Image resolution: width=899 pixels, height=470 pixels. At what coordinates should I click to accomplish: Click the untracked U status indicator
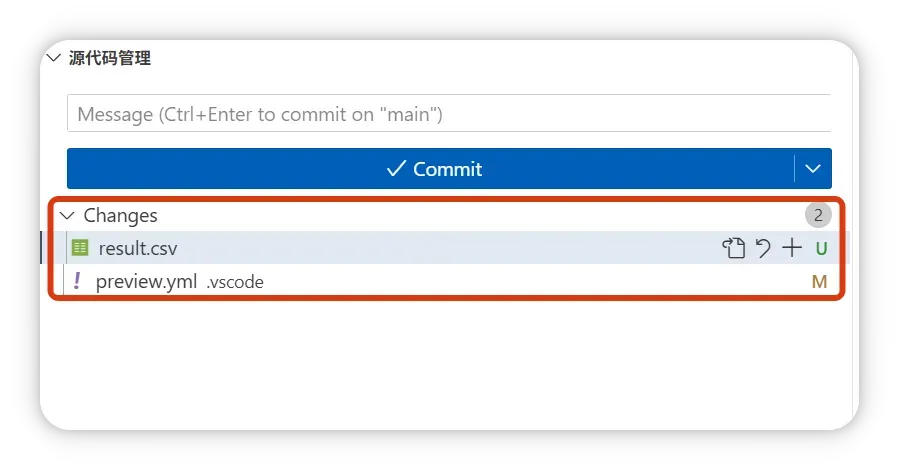[x=821, y=249]
